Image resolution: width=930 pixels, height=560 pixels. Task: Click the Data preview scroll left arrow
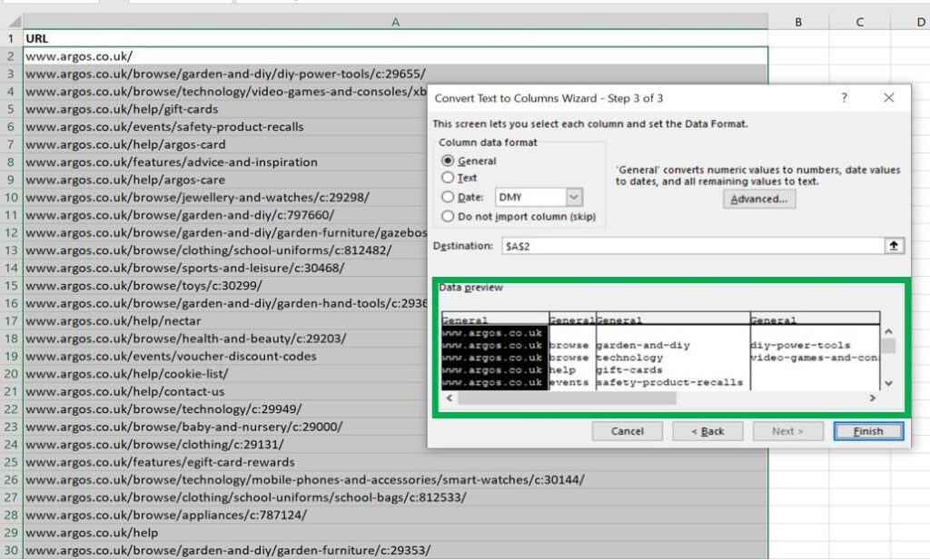click(x=450, y=398)
